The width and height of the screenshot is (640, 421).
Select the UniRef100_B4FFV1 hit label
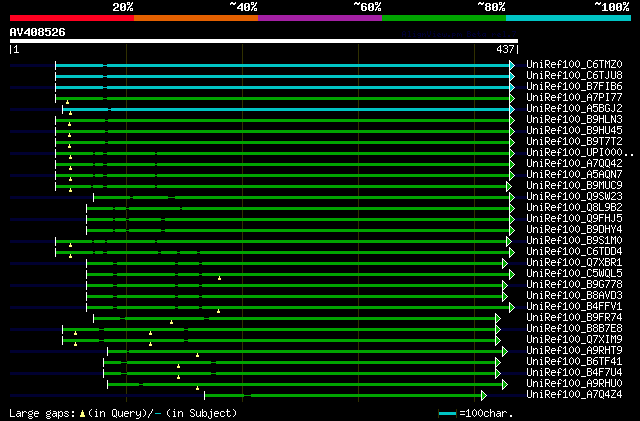[574, 307]
